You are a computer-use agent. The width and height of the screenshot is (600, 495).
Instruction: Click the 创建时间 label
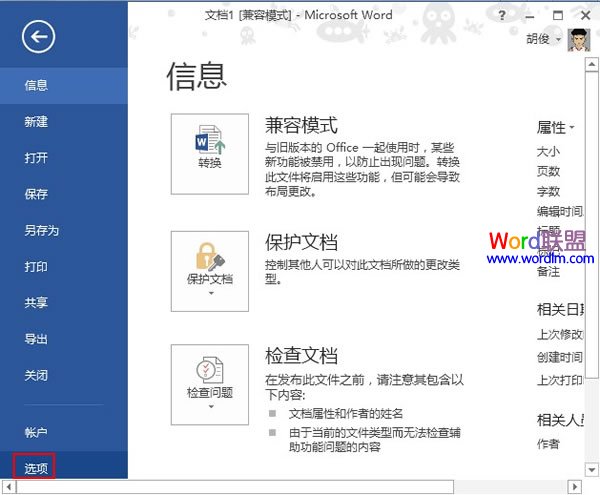pyautogui.click(x=560, y=357)
